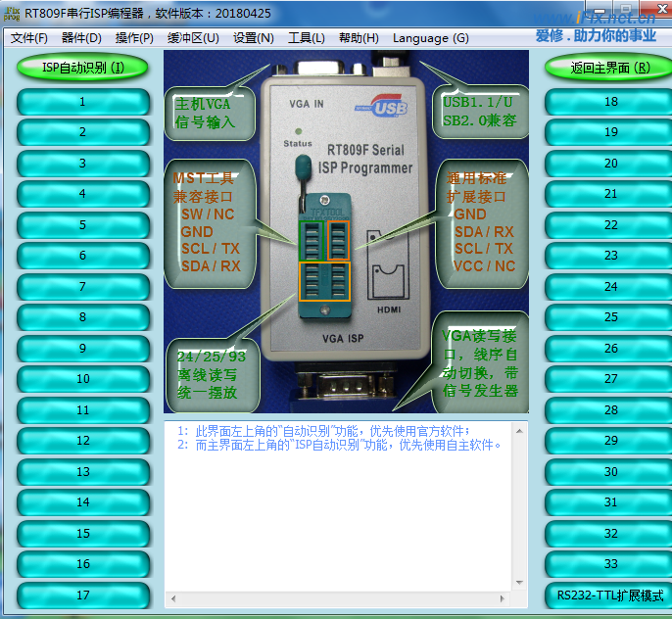Viewport: 672px width, 619px height.
Task: Open the 文件(F) menu
Action: pyautogui.click(x=29, y=38)
